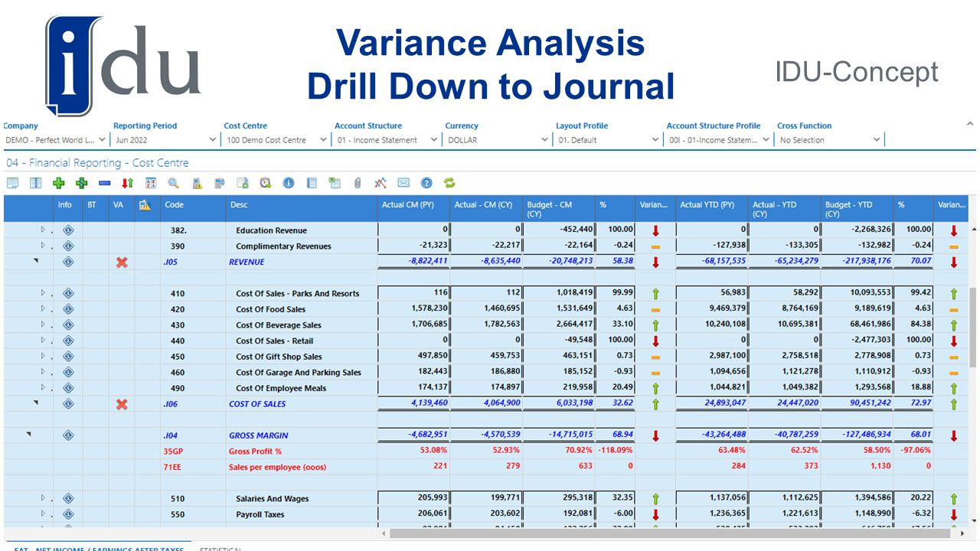Screen dimensions: 980x551
Task: Open the email envelope icon in the toolbar
Action: pos(403,183)
